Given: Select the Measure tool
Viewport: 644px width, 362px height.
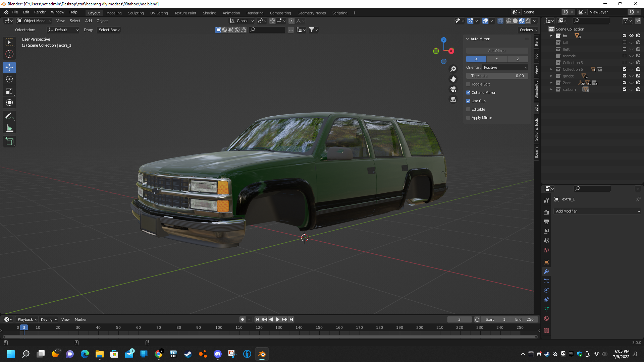Looking at the screenshot, I should tap(9, 128).
